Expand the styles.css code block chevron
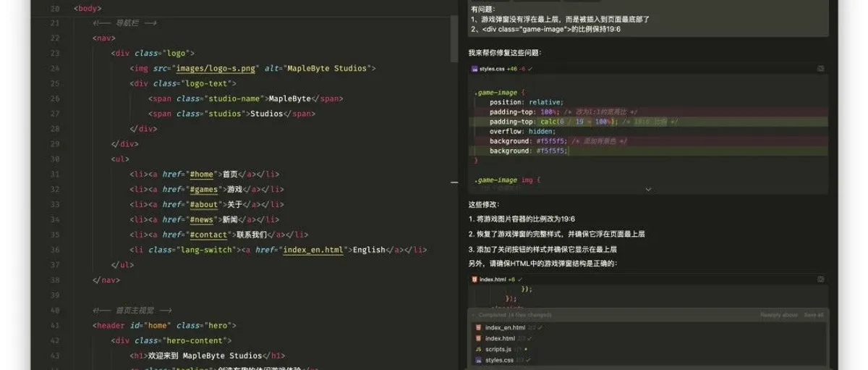This screenshot has width=868, height=370. pos(648,190)
